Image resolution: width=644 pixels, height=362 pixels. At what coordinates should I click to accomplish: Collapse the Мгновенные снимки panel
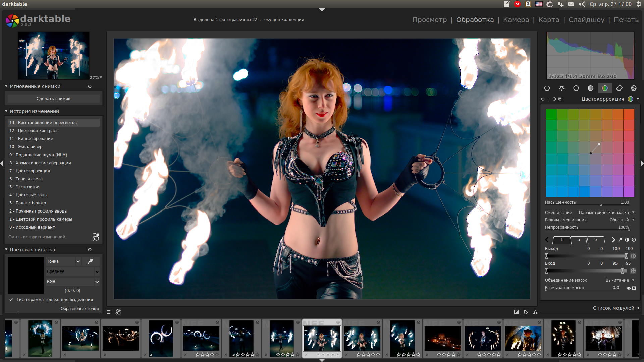click(6, 86)
